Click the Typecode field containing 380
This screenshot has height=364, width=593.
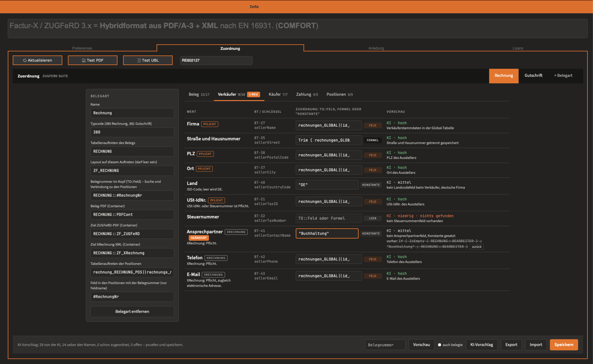(132, 132)
